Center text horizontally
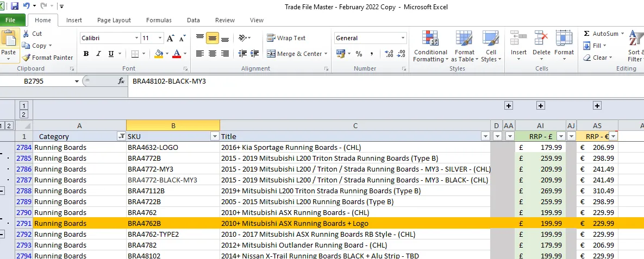Image resolution: width=644 pixels, height=259 pixels. point(212,54)
